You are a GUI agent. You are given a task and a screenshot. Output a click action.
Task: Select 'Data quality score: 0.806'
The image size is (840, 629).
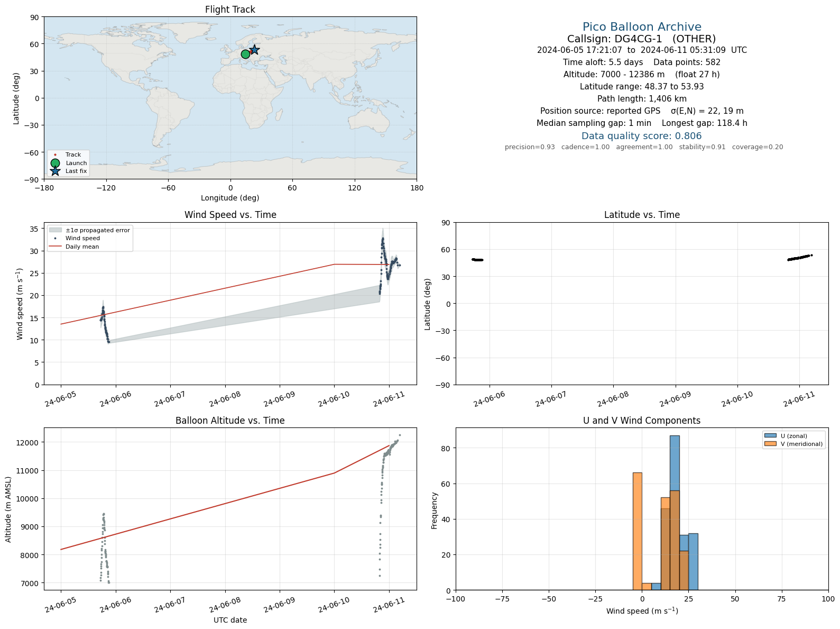tap(642, 136)
